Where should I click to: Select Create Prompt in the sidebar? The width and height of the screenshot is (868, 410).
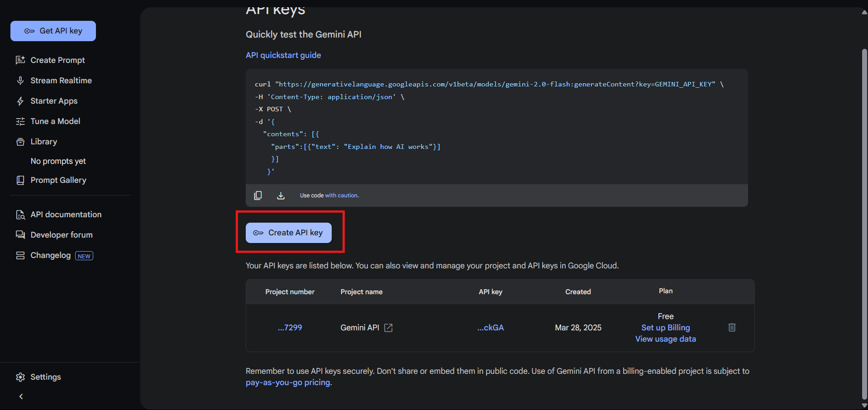pyautogui.click(x=57, y=60)
